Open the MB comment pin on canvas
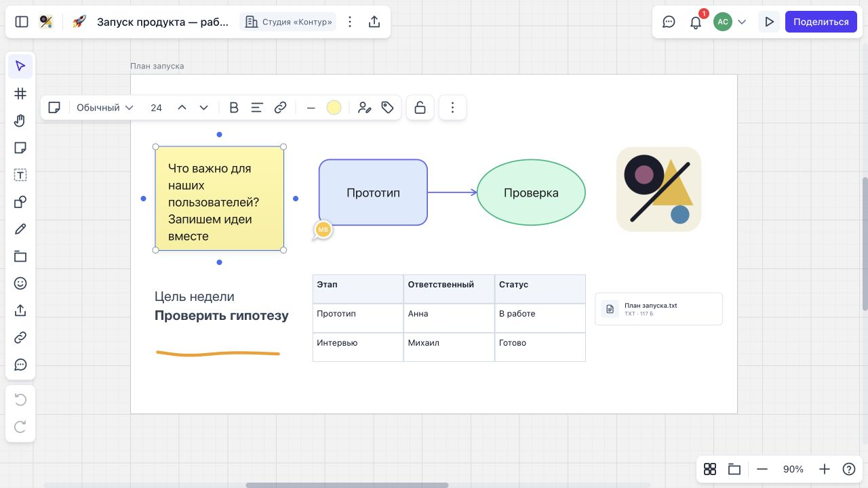Screen dimensions: 868x488 323,230
